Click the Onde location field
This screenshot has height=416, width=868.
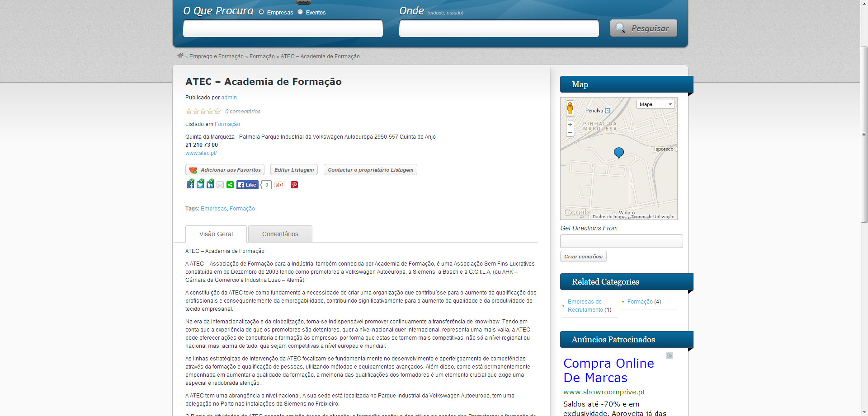499,28
